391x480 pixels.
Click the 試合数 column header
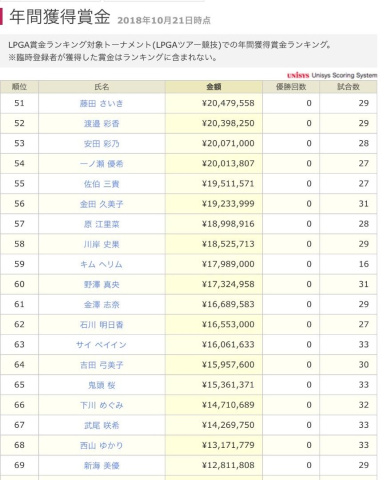point(348,87)
